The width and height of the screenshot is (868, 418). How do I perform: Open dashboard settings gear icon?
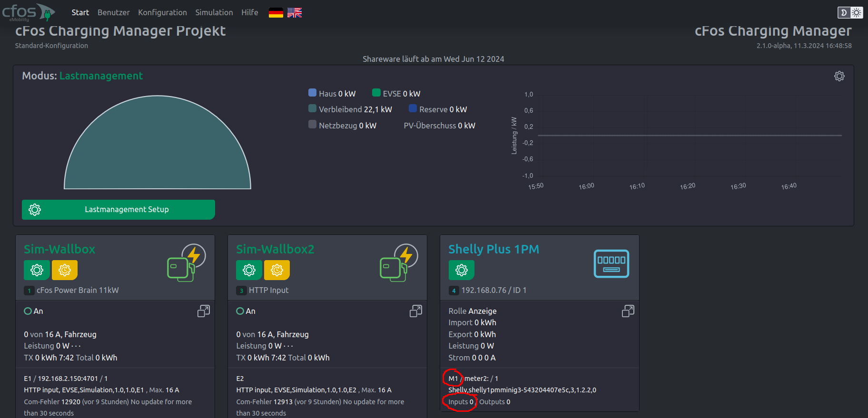[x=839, y=76]
